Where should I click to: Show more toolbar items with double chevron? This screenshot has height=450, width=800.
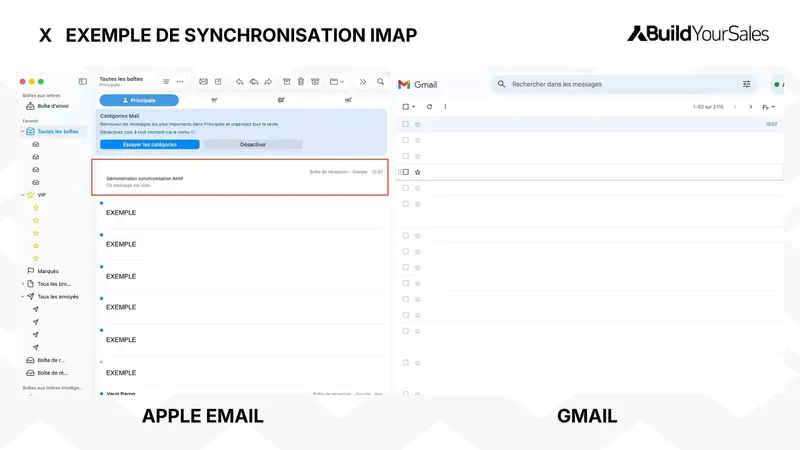[363, 82]
